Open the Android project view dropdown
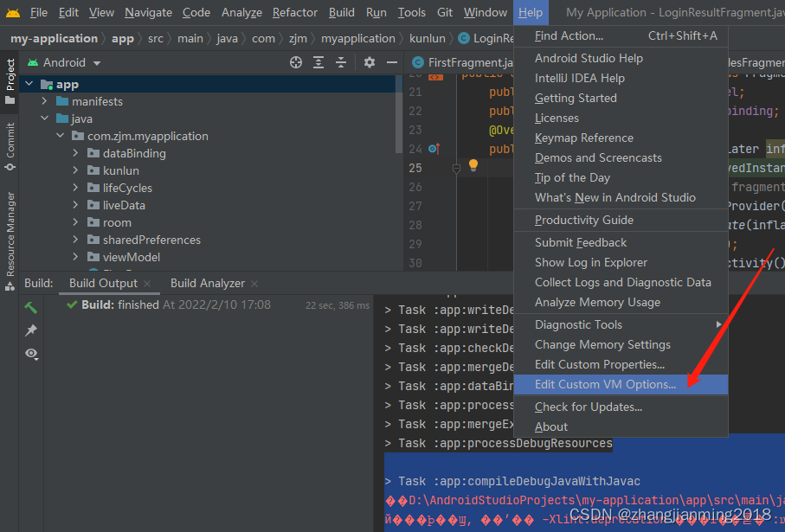Viewport: 785px width, 532px height. [65, 62]
